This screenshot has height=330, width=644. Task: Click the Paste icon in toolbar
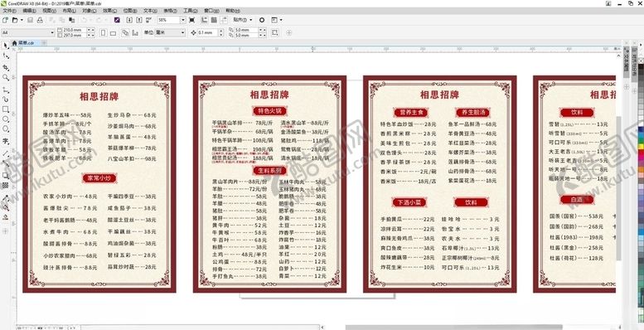(x=72, y=20)
